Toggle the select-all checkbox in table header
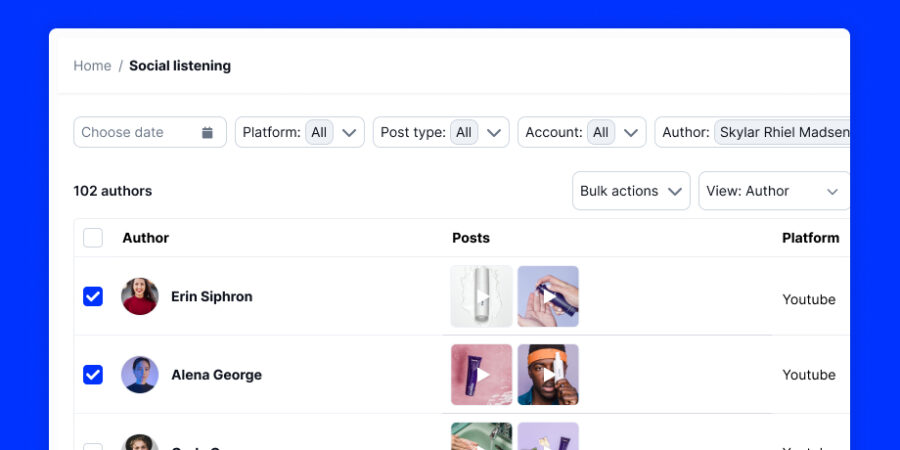The width and height of the screenshot is (900, 450). 93,238
